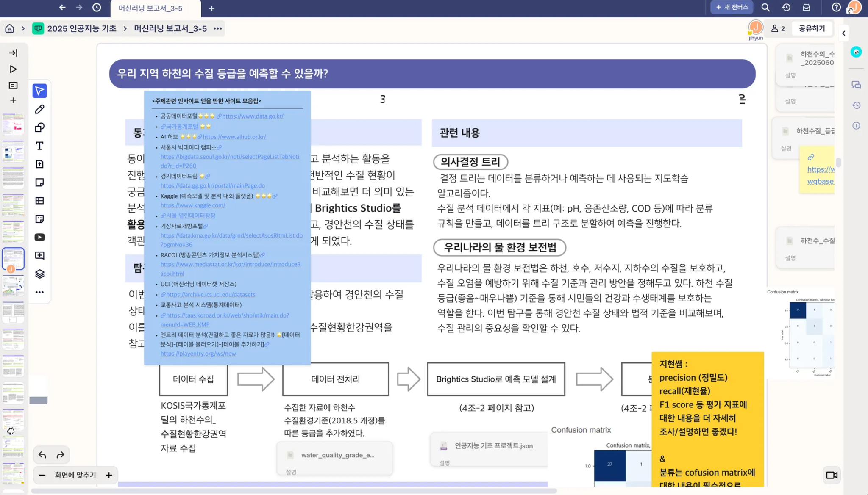Collapse the slide panel arrow icon
868x495 pixels.
click(13, 53)
